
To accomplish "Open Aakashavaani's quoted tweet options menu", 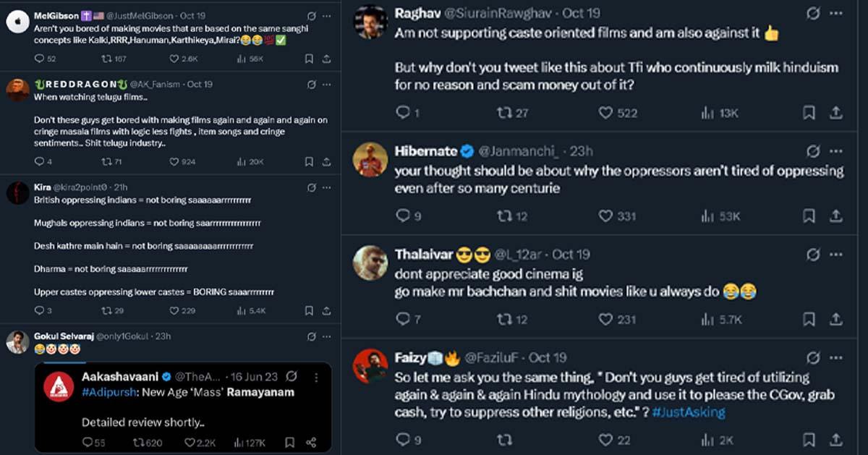I will [316, 377].
